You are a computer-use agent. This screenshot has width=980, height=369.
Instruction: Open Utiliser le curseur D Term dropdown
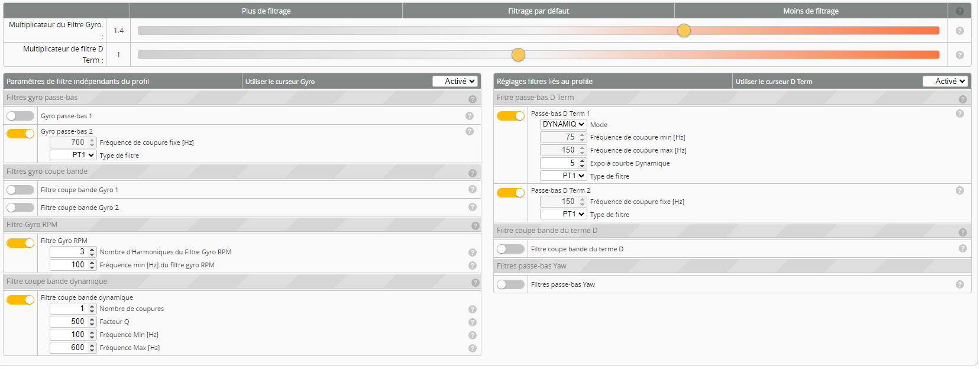(945, 82)
